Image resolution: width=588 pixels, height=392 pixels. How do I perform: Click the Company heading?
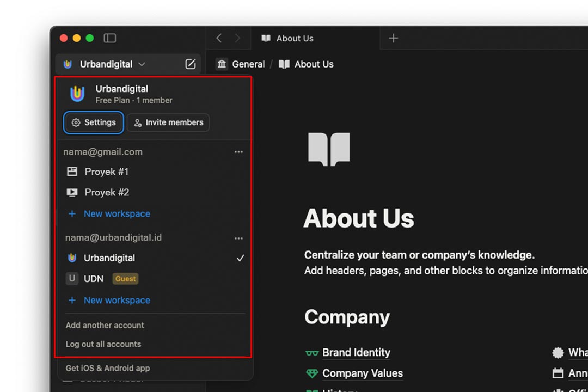347,317
